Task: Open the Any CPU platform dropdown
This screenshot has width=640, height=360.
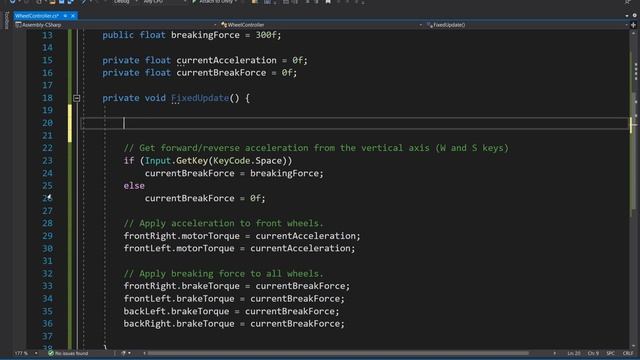Action: point(165,2)
